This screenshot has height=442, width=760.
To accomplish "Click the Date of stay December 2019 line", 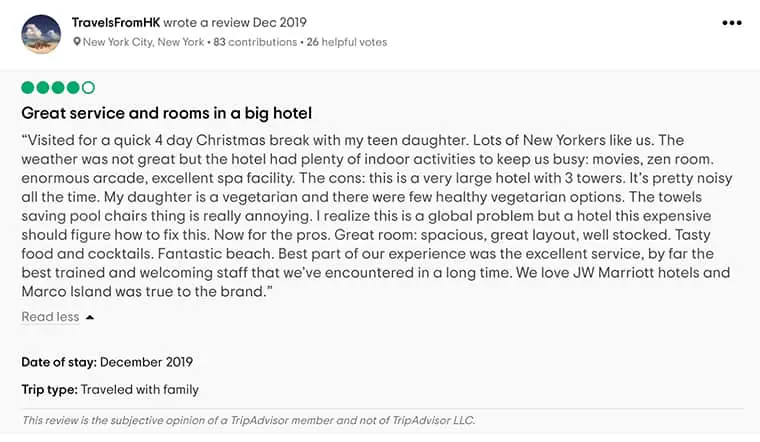I will tap(107, 362).
